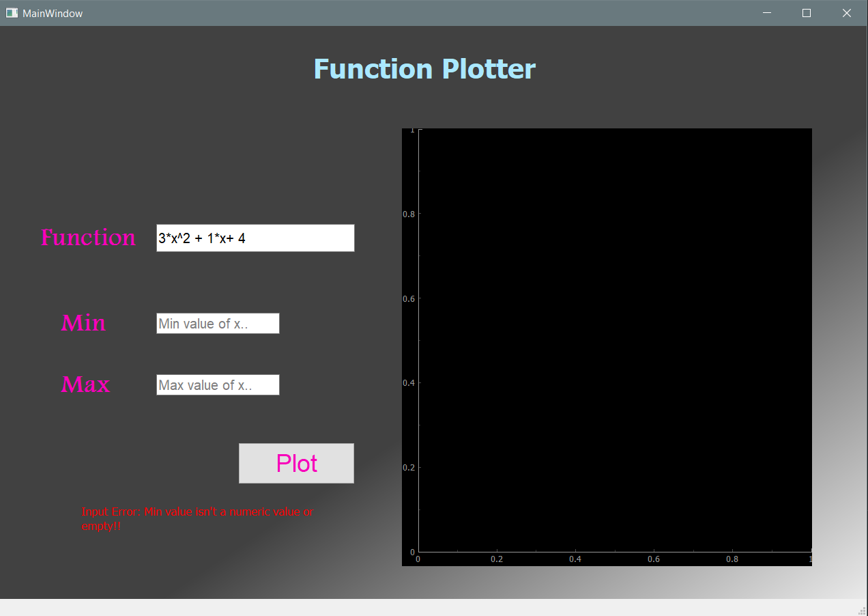
Task: Click the status bar at window bottom
Action: coord(434,607)
